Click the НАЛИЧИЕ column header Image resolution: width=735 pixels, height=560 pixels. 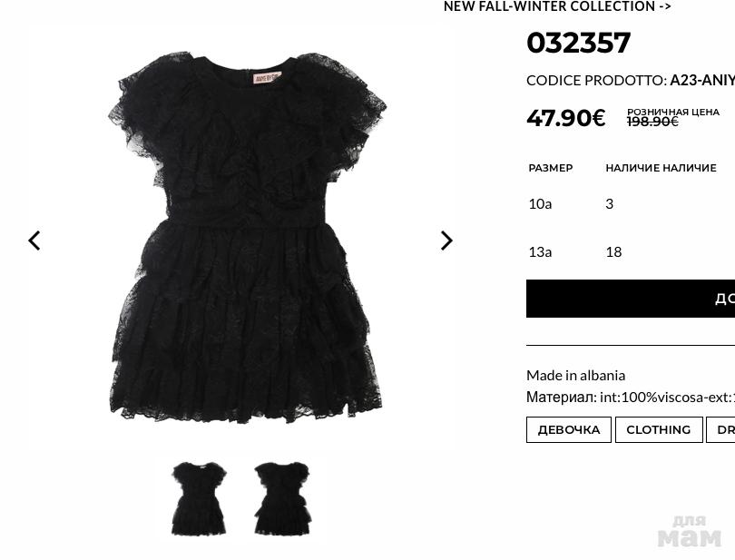click(x=661, y=168)
